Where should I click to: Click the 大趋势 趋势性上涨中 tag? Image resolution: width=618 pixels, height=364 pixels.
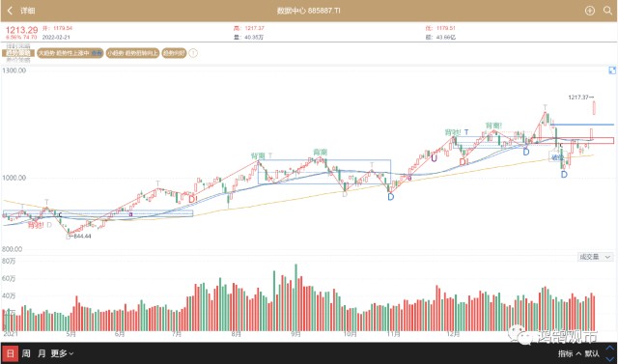pos(70,53)
